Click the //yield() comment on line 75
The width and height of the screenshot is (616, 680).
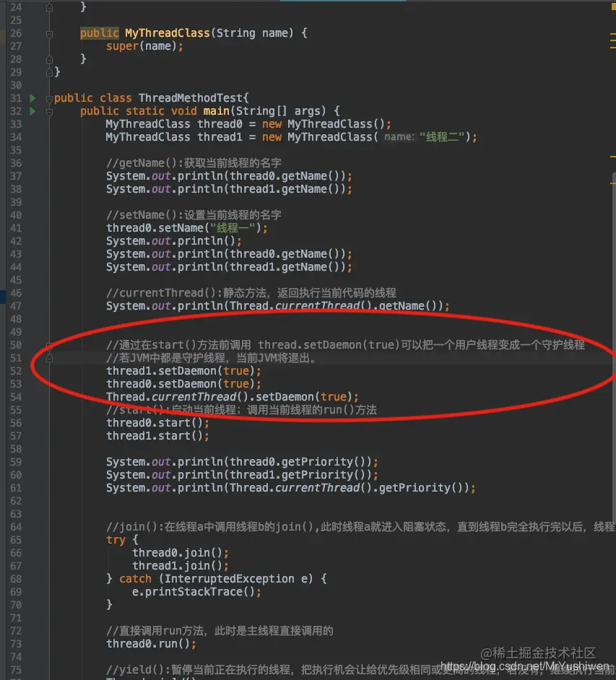click(x=360, y=670)
